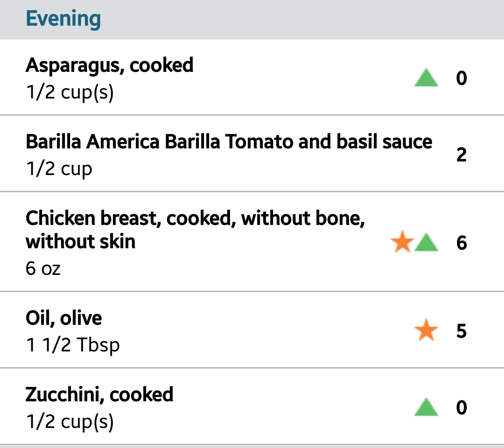This screenshot has width=504, height=448.
Task: Tap the points value 0 for Asparagus
Action: click(461, 78)
